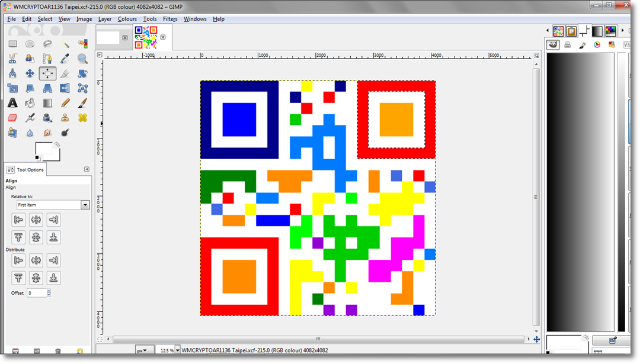Open Tool Options tab configuration menu arrow
This screenshot has width=640, height=364.
click(x=87, y=169)
